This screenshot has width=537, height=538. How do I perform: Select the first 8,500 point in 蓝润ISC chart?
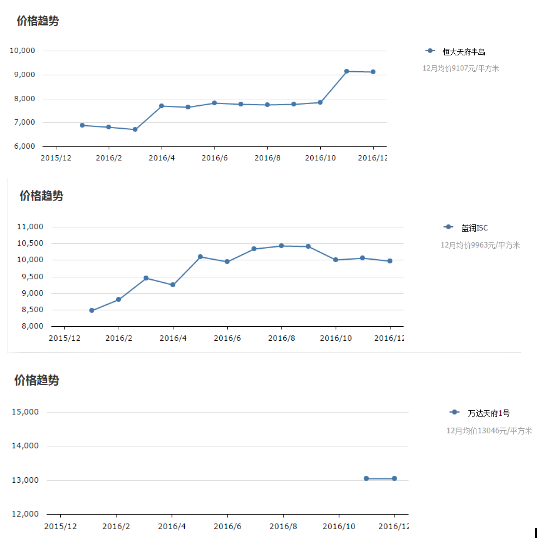[x=92, y=311]
